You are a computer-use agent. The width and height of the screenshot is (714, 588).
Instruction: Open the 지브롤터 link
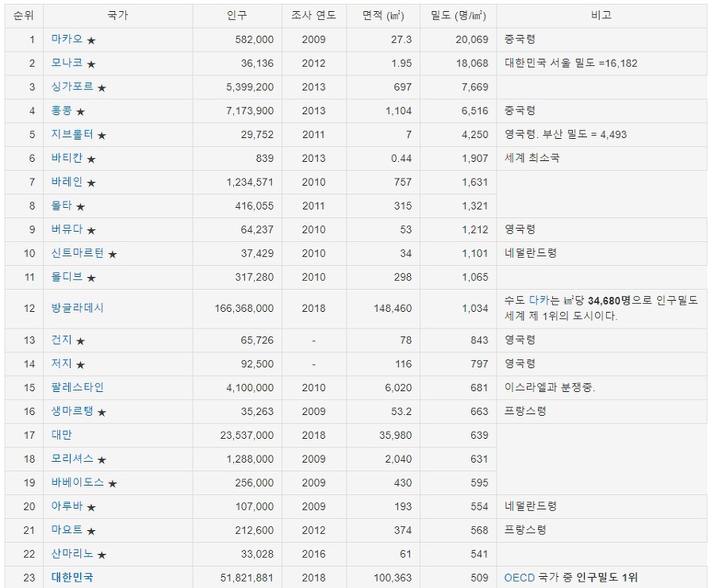click(x=72, y=134)
